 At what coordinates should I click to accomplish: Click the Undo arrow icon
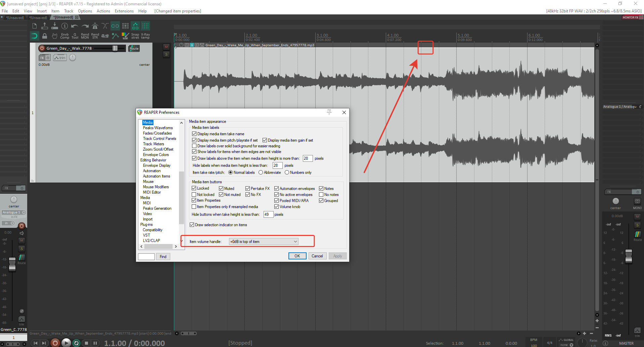point(75,26)
